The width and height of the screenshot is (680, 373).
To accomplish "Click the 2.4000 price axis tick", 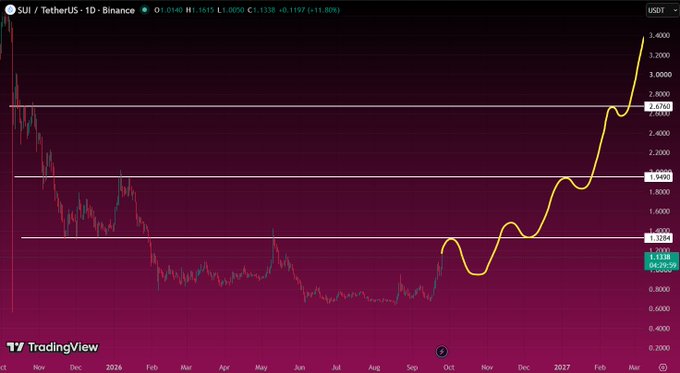I will tap(659, 133).
